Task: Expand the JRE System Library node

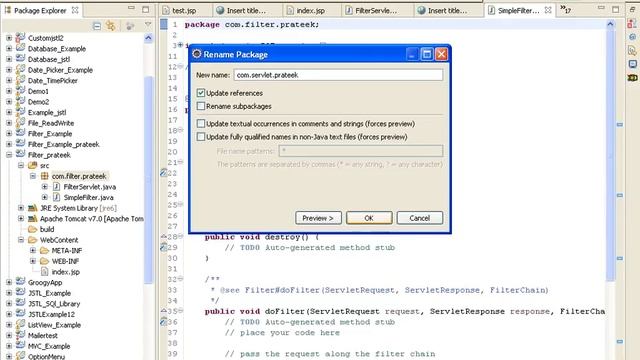Action: [x=21, y=208]
